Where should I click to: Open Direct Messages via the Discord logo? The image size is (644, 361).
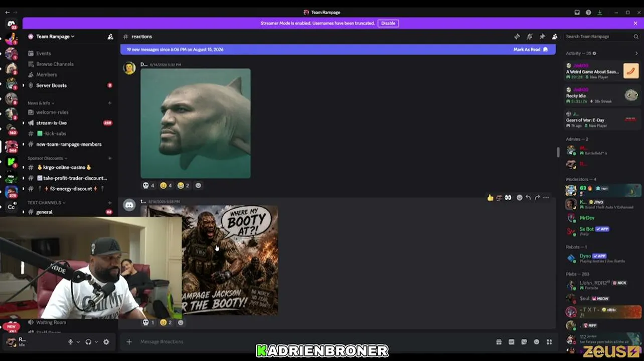[x=11, y=24]
